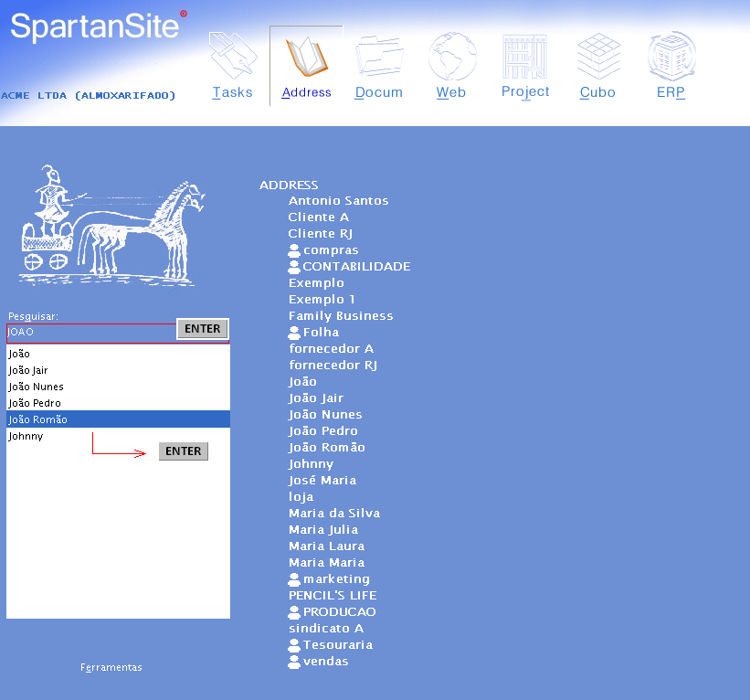Open João Pedro in the address list
Screen dimensions: 750x700
coord(322,431)
